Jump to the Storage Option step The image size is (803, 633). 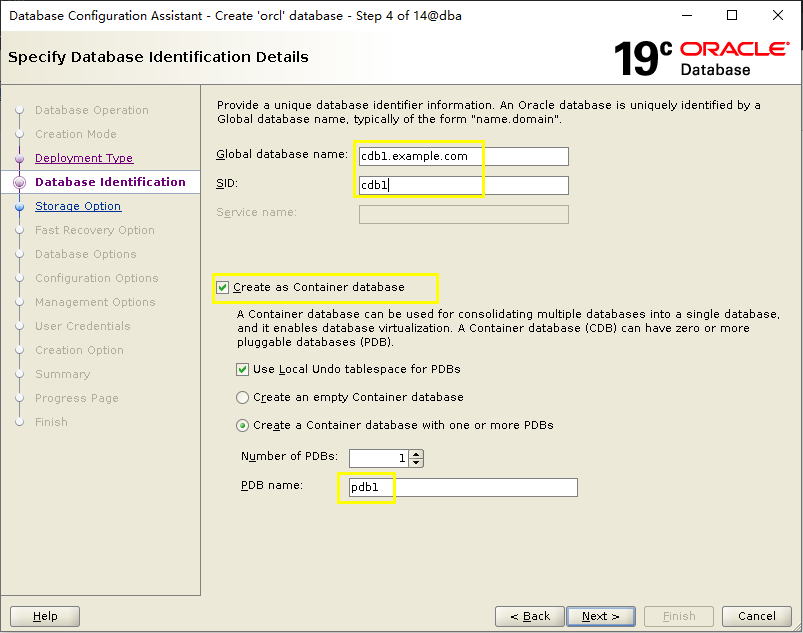click(78, 206)
